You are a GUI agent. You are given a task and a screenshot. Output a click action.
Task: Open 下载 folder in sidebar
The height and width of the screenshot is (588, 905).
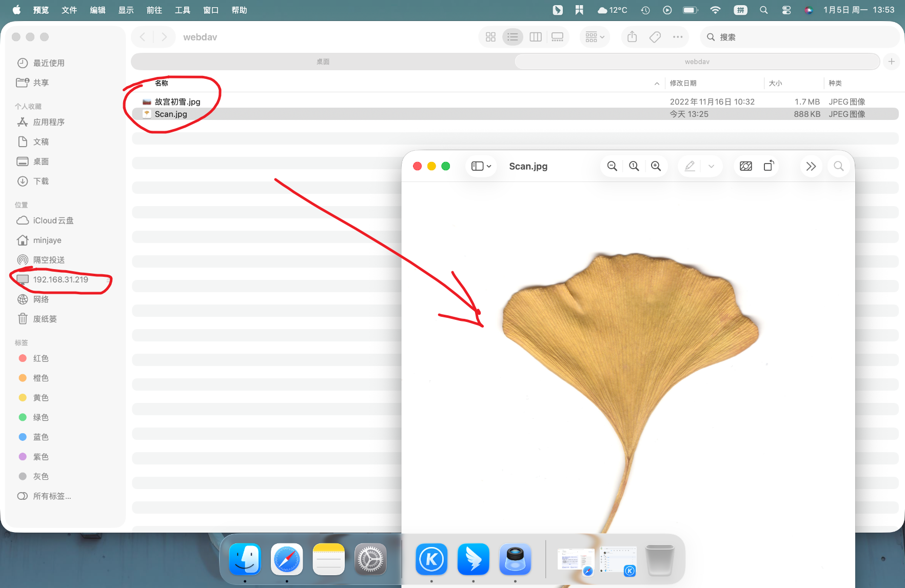[33, 181]
